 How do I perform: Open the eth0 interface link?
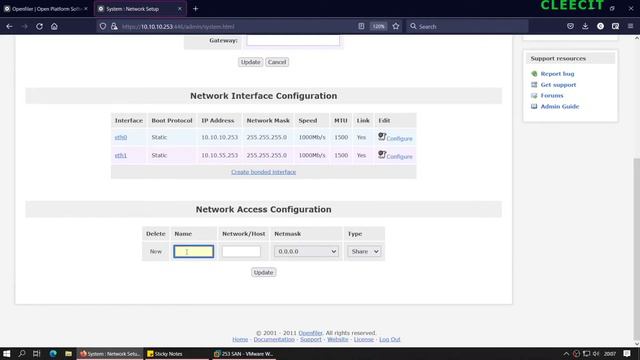pos(121,137)
